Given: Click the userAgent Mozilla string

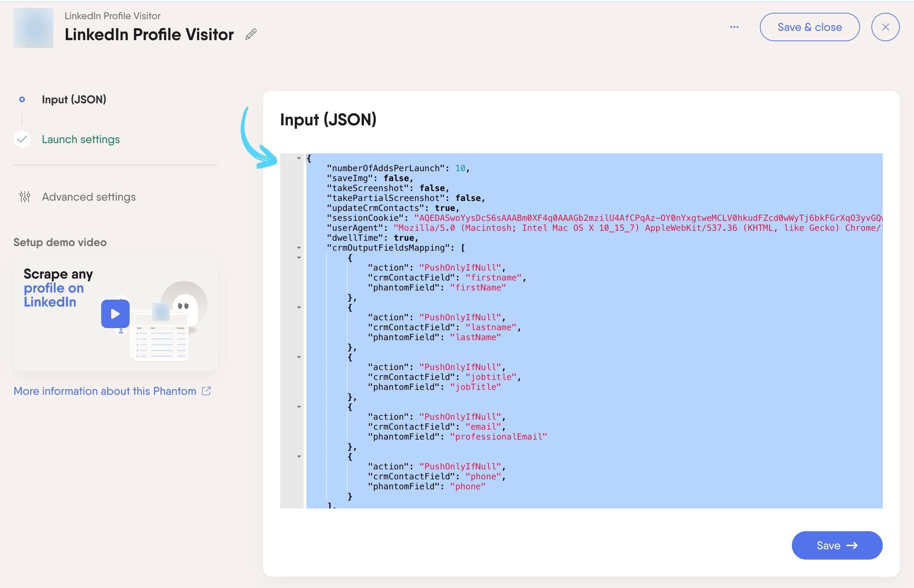Looking at the screenshot, I should click(638, 228).
